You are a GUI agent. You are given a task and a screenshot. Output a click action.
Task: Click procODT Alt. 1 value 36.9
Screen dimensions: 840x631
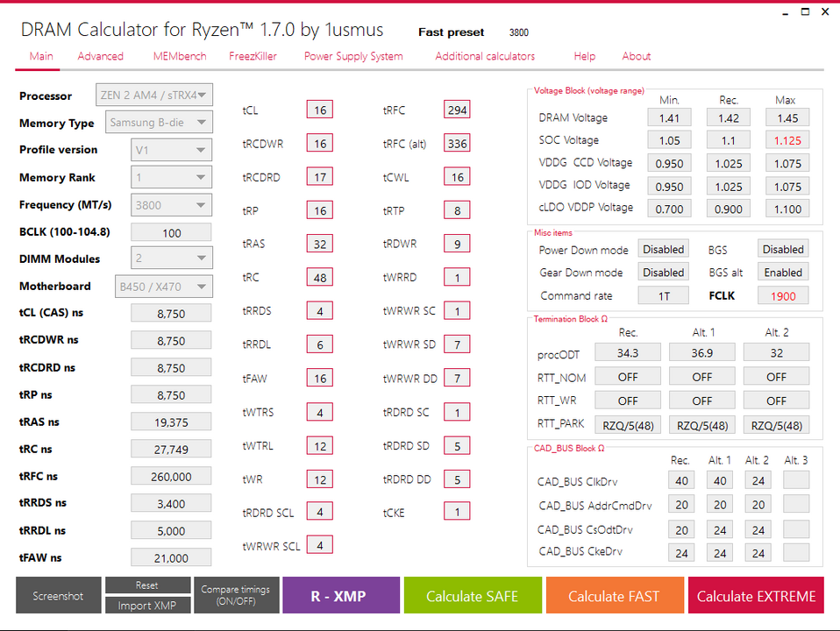[701, 353]
